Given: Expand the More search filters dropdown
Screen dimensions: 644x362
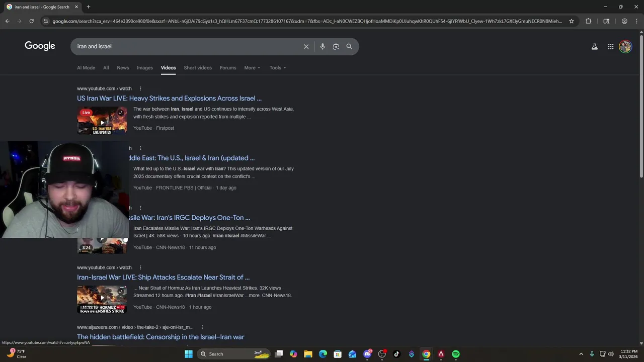Looking at the screenshot, I should [252, 68].
